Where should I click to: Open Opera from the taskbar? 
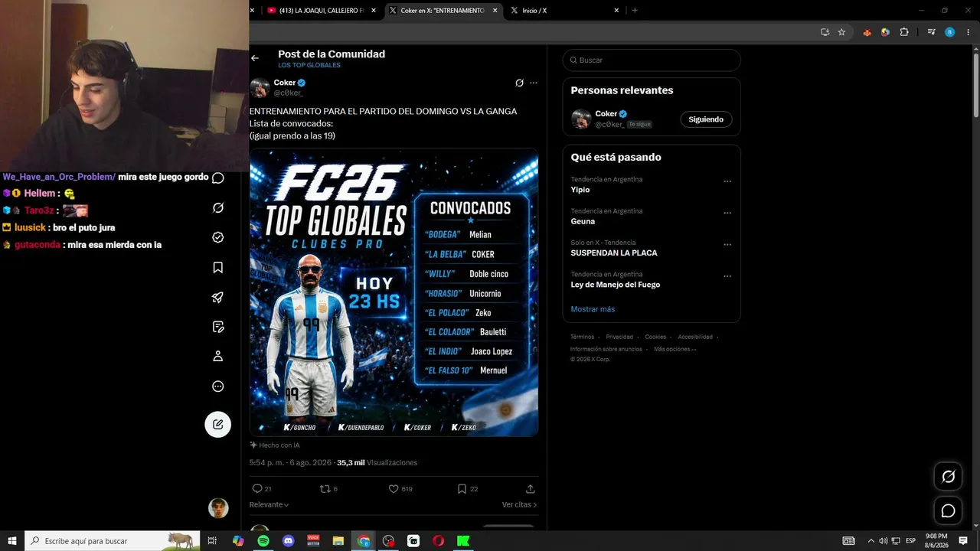click(x=438, y=541)
